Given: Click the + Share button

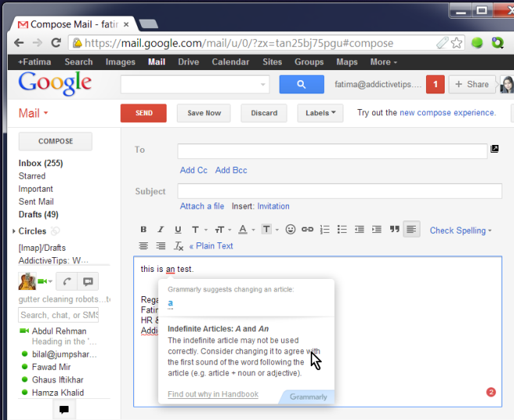Looking at the screenshot, I should (x=472, y=84).
